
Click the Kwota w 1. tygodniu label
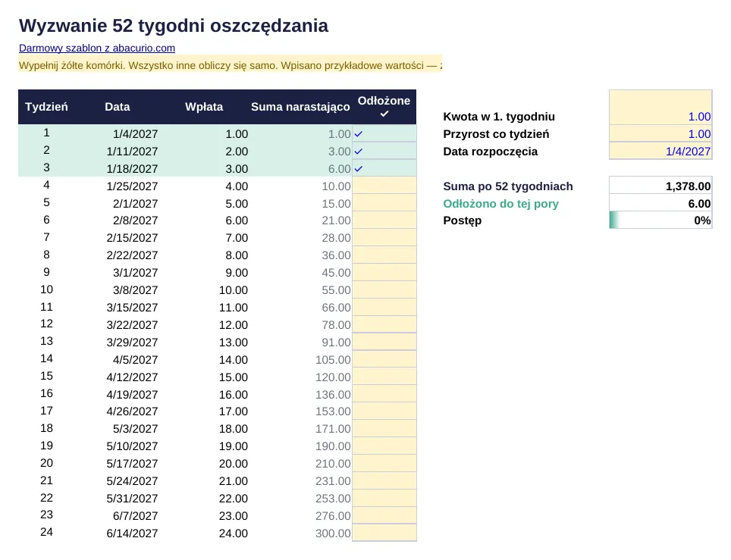click(x=499, y=117)
